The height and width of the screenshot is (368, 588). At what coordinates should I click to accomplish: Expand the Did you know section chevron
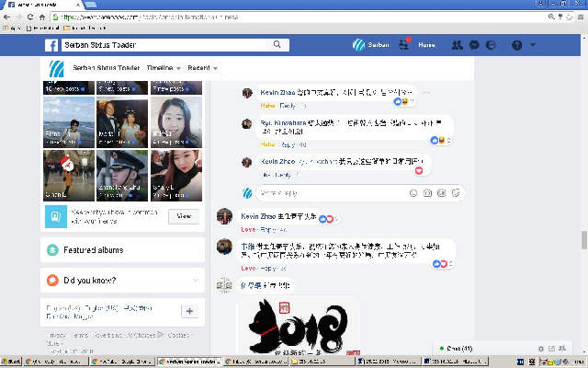(x=196, y=281)
